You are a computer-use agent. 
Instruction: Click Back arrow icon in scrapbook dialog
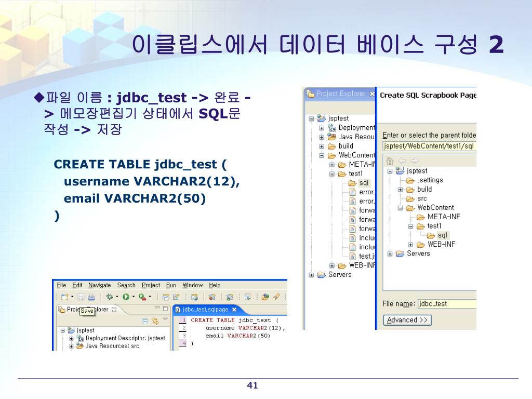click(403, 161)
